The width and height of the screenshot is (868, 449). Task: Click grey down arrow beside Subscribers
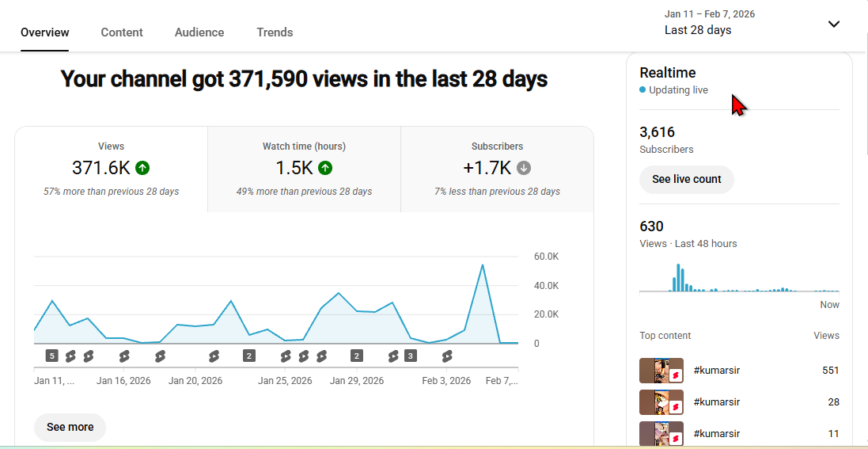tap(524, 168)
